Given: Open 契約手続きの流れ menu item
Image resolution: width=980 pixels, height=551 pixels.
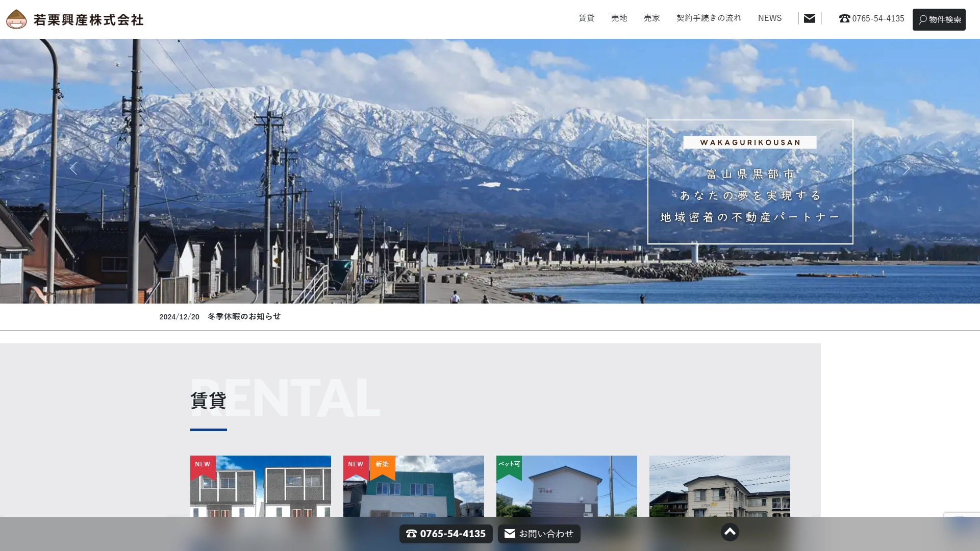Looking at the screenshot, I should 709,18.
